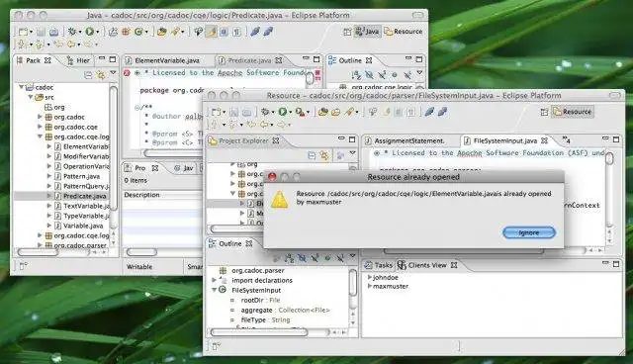Collapse the cadoc project node
The width and height of the screenshot is (633, 364).
point(22,87)
